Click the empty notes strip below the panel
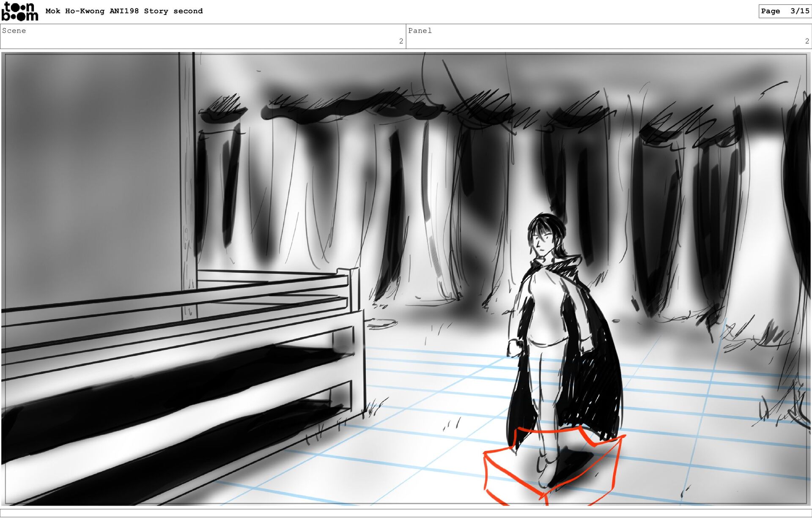 (x=406, y=513)
